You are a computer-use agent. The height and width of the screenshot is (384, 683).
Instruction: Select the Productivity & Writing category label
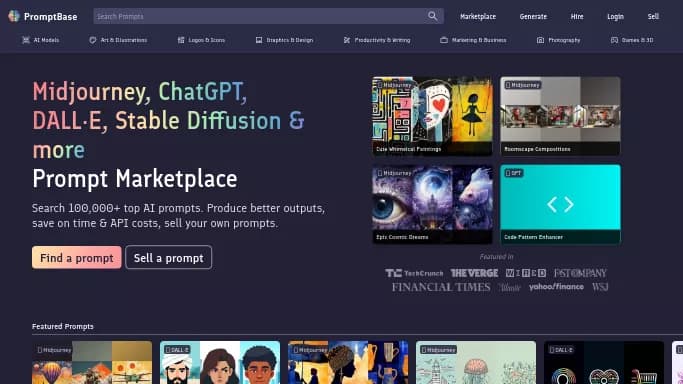382,40
